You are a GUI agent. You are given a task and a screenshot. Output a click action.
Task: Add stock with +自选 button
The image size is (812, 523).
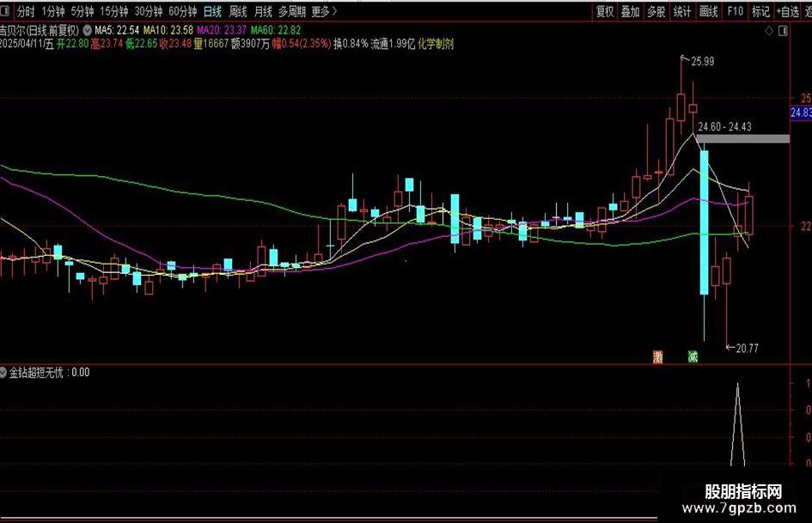coord(788,11)
